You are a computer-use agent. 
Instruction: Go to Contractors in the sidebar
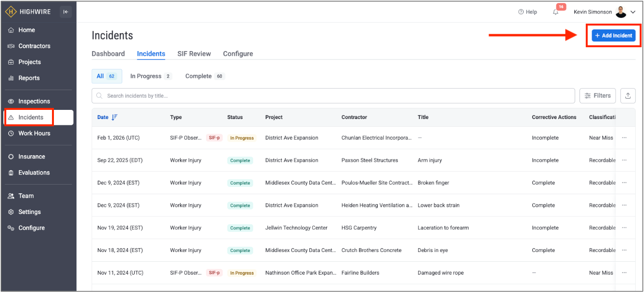[x=34, y=46]
